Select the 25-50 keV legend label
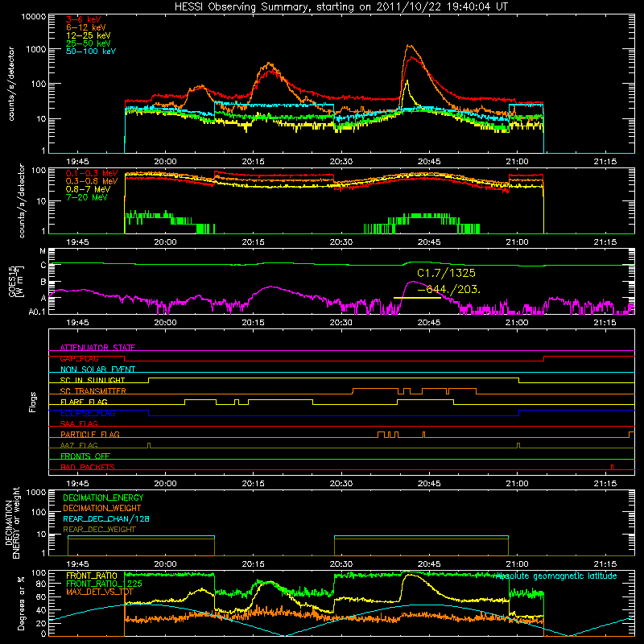 point(89,43)
